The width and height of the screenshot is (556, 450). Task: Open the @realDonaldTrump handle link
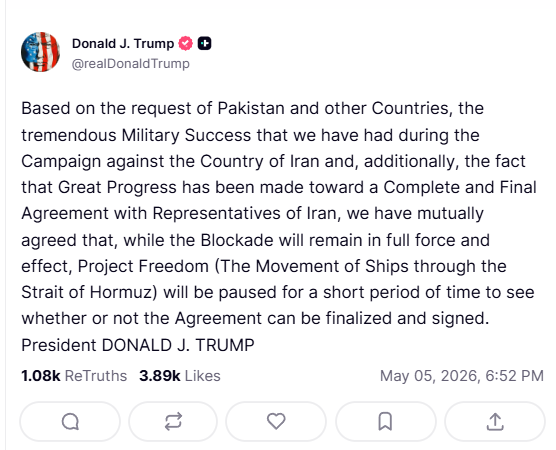[130, 64]
